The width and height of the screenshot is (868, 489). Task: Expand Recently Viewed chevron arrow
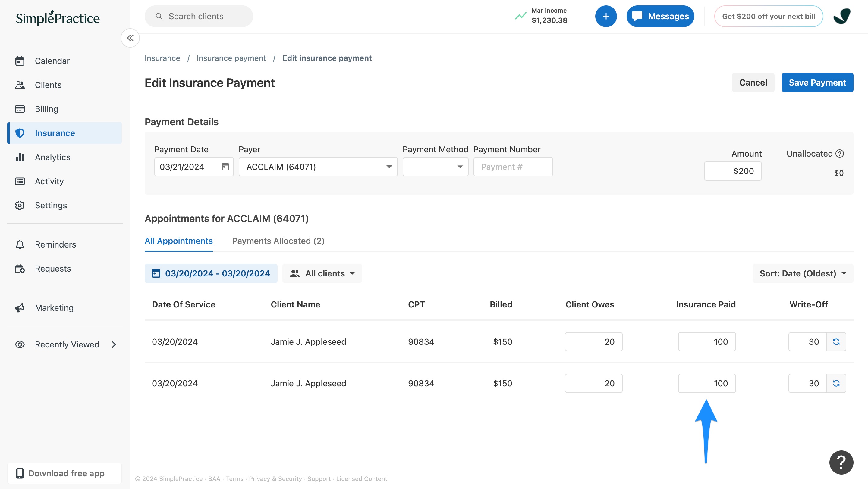pyautogui.click(x=114, y=344)
